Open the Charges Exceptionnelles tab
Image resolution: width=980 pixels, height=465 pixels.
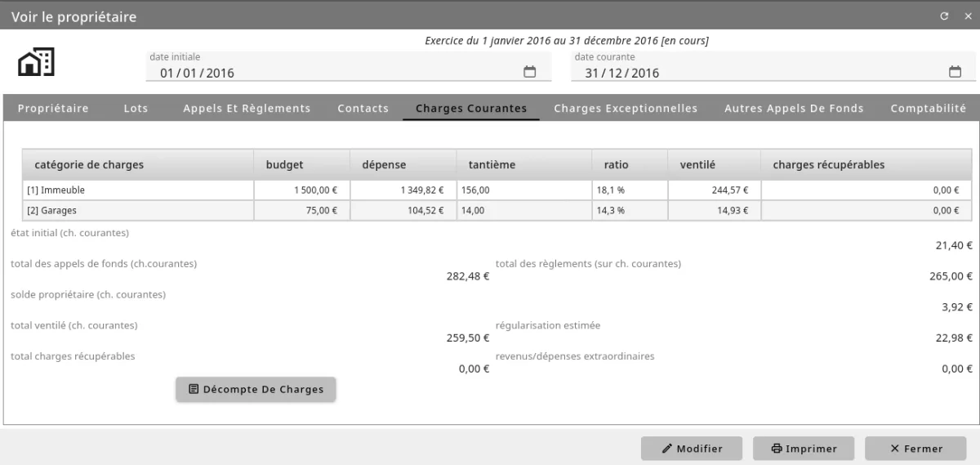[626, 108]
